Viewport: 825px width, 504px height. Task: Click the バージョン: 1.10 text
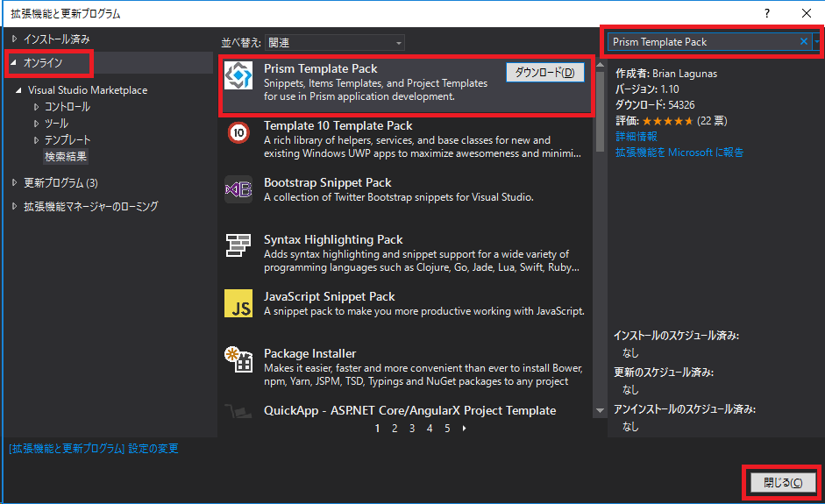(647, 89)
